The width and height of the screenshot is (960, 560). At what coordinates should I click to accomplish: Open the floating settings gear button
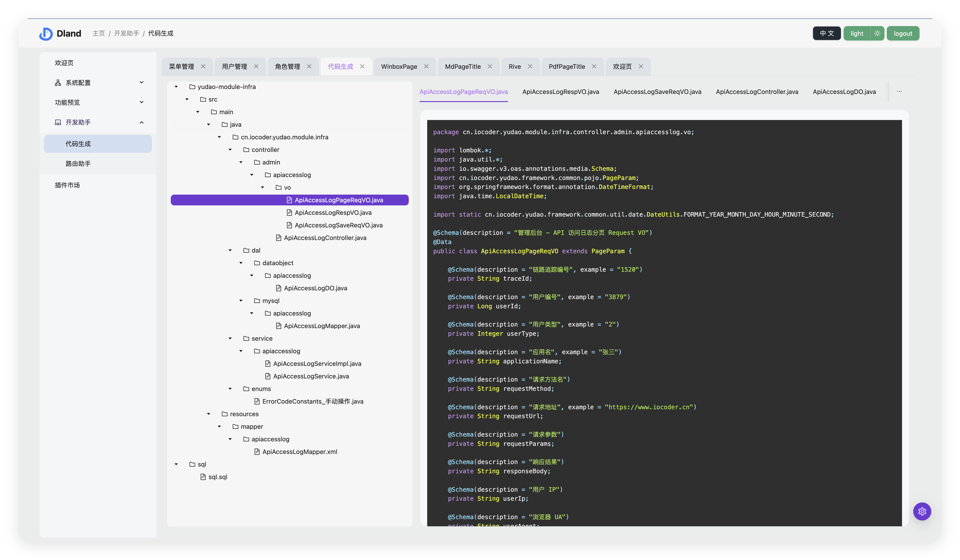(922, 511)
